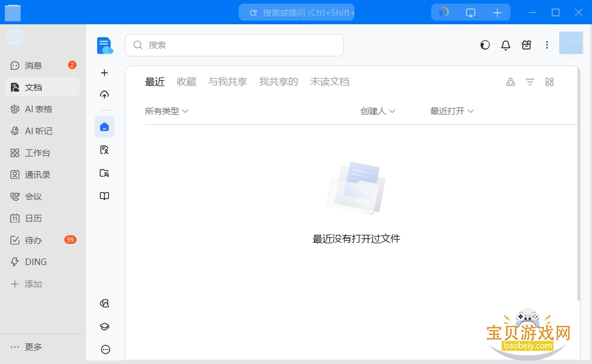Expand the 最近打开 sort dropdown
The image size is (592, 364).
coord(452,111)
